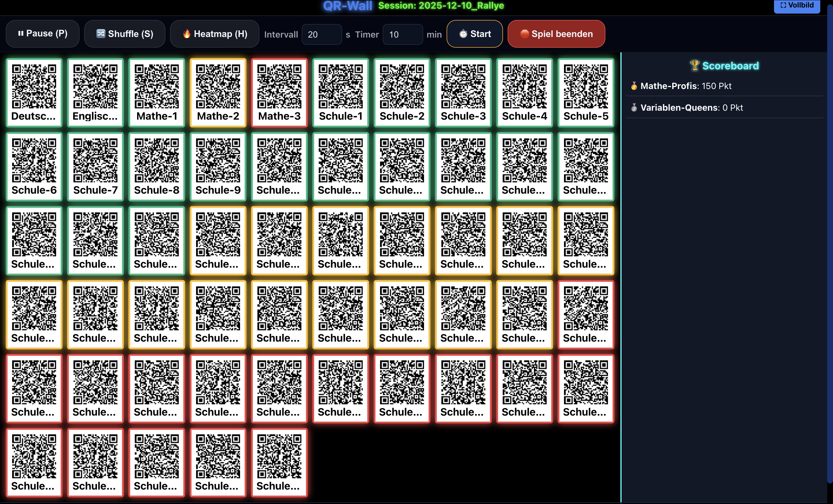
Task: Click the Intervall seconds input field
Action: click(322, 34)
